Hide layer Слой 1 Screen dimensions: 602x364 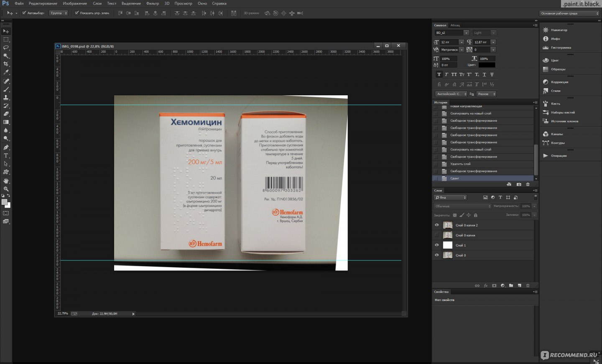(437, 245)
